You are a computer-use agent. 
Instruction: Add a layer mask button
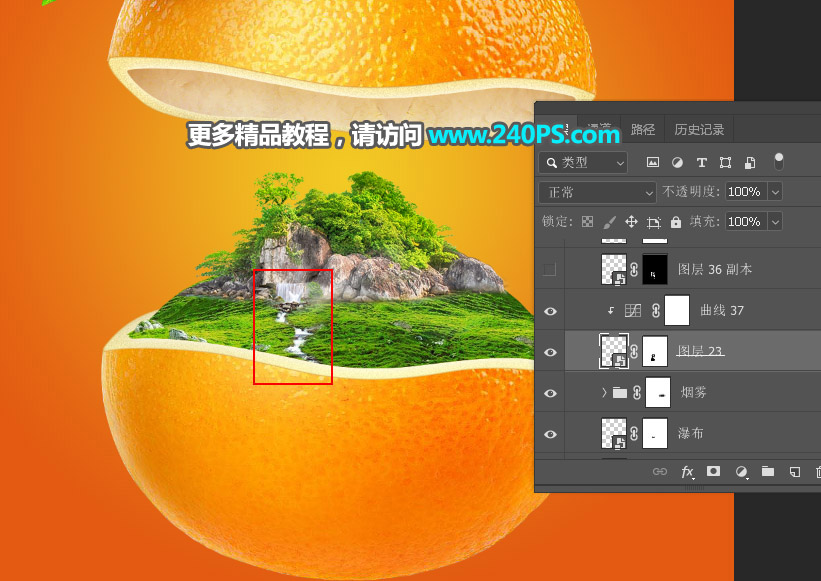[713, 472]
